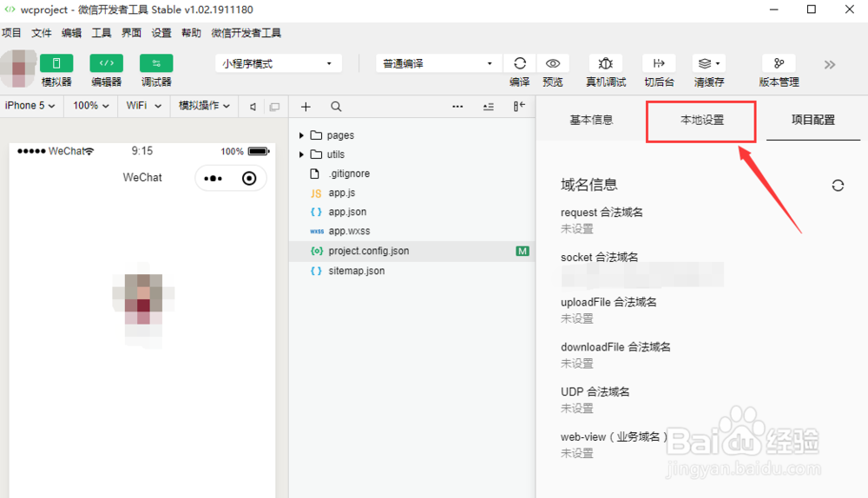The image size is (868, 498).
Task: Click the detach simulator window icon
Action: (x=274, y=107)
